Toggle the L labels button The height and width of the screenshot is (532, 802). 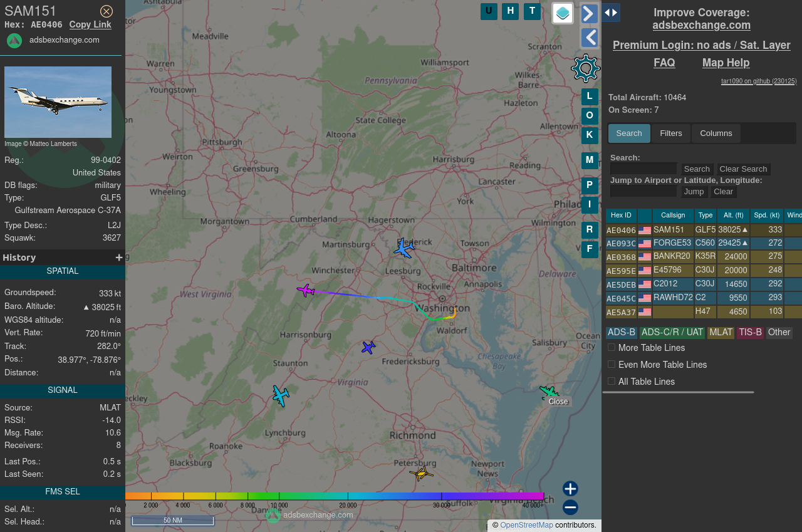tap(590, 96)
